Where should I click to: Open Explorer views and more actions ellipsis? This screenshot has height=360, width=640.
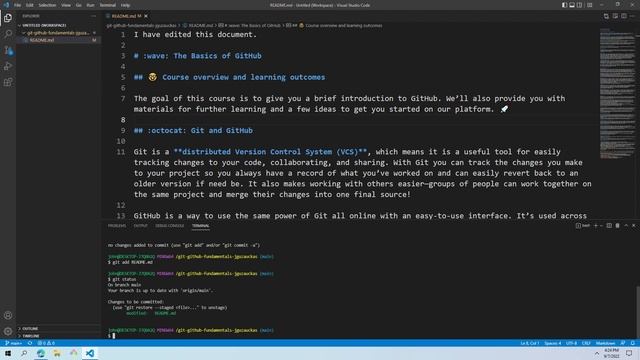[93, 16]
